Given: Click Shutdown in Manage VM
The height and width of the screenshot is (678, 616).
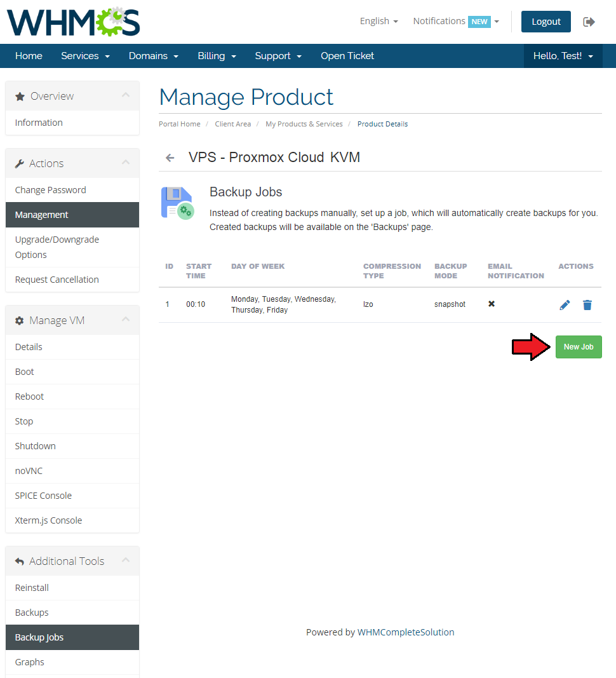Looking at the screenshot, I should (x=72, y=446).
